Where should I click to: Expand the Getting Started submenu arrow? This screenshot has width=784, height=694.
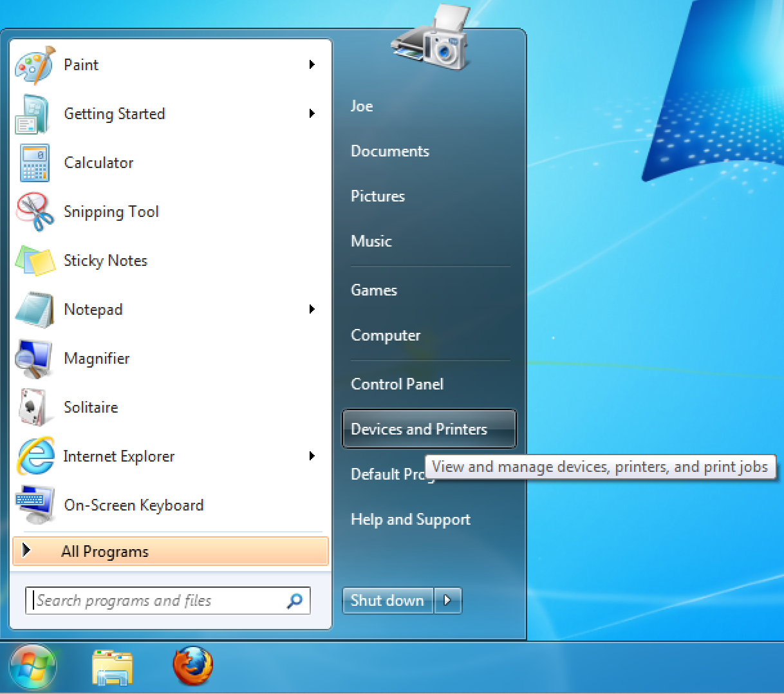[312, 113]
